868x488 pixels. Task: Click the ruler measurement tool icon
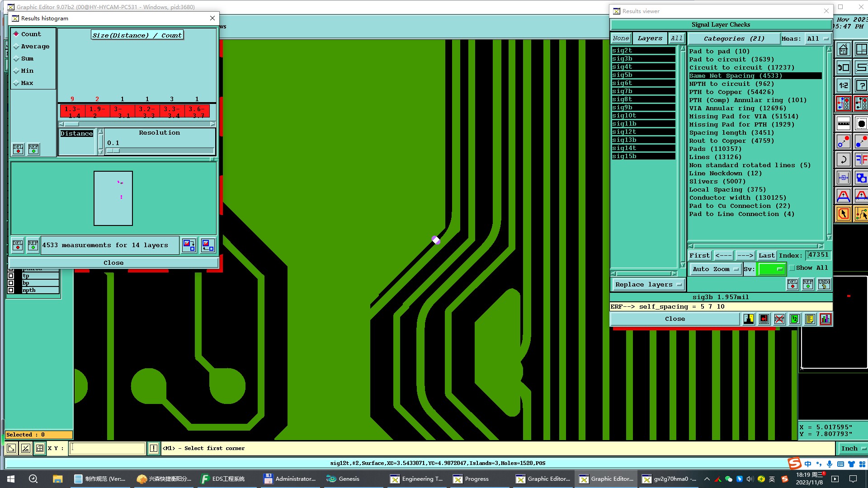pyautogui.click(x=843, y=123)
